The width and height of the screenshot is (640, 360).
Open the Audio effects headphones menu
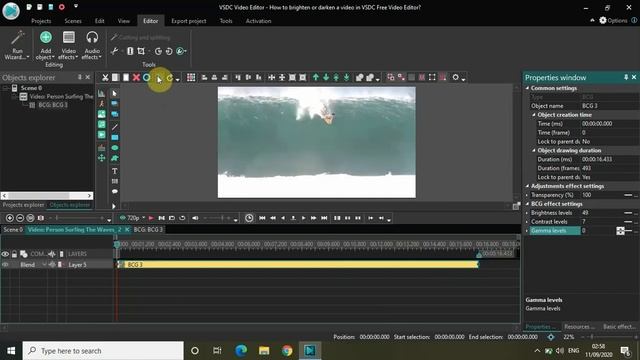click(92, 45)
